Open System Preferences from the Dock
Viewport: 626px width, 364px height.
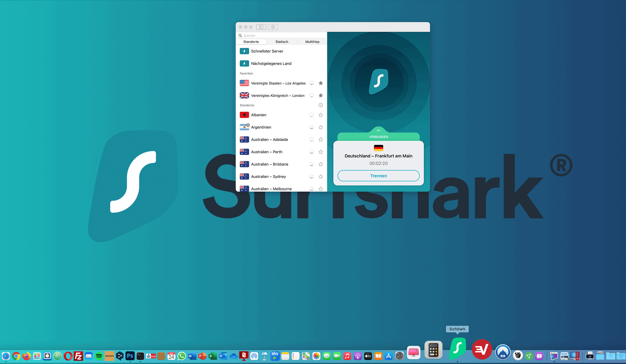(400, 356)
